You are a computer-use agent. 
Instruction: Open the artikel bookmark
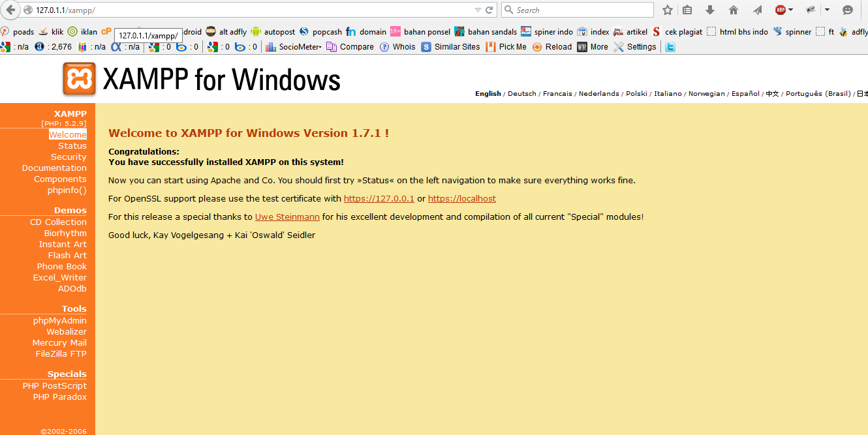point(630,31)
